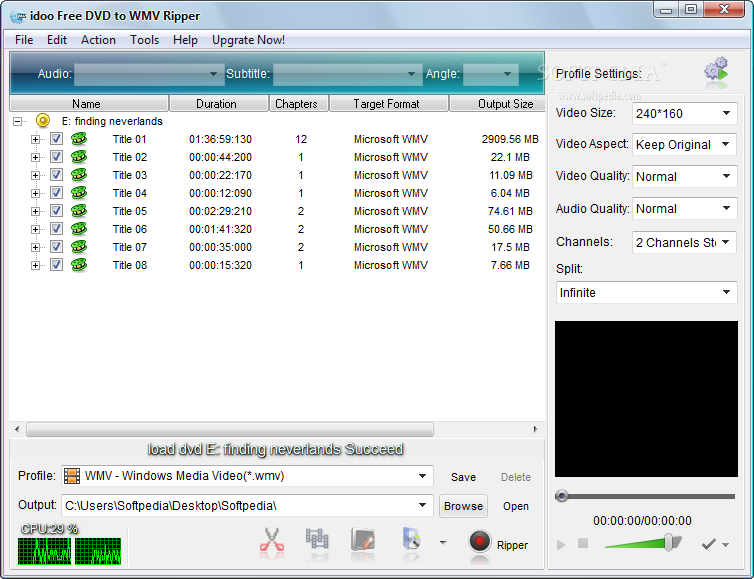Uncheck the Title 02 checkbox

[56, 157]
